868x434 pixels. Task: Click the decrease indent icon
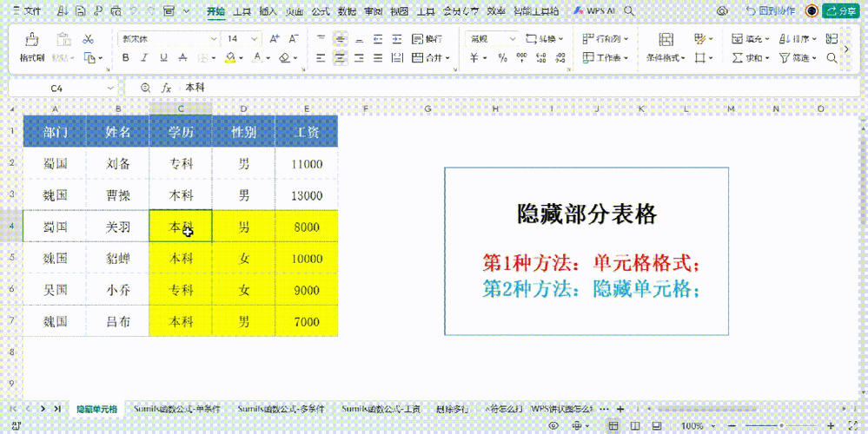point(378,39)
